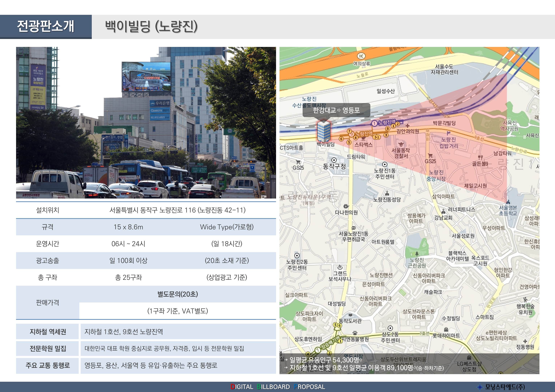Click the 판매가격 별도문의(20초) cell

(177, 294)
